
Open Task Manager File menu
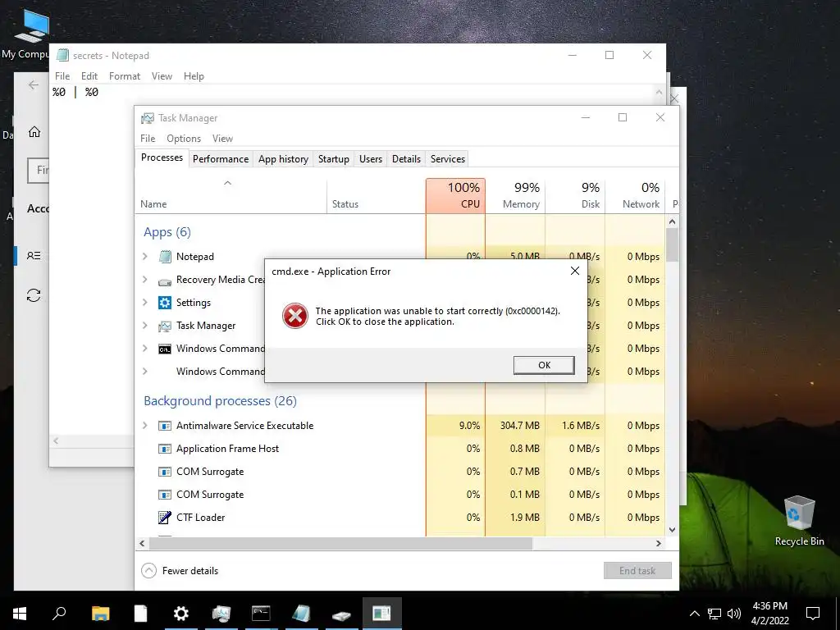tap(148, 139)
